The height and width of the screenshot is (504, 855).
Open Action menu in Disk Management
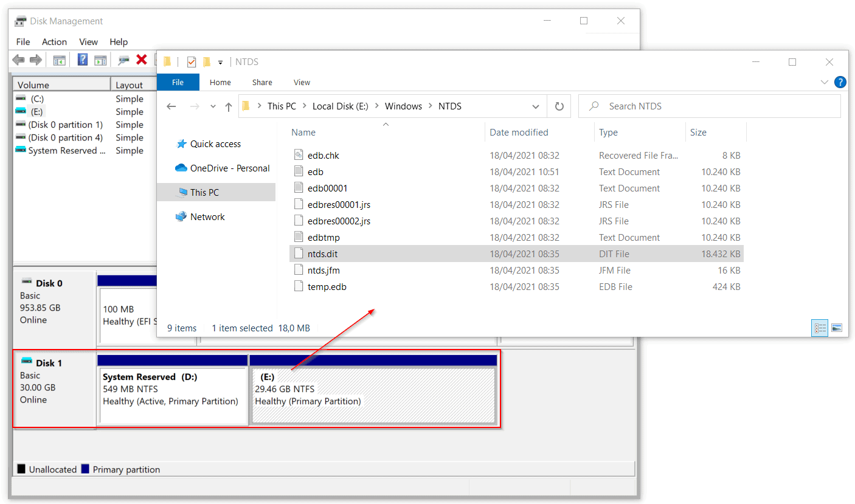click(54, 42)
